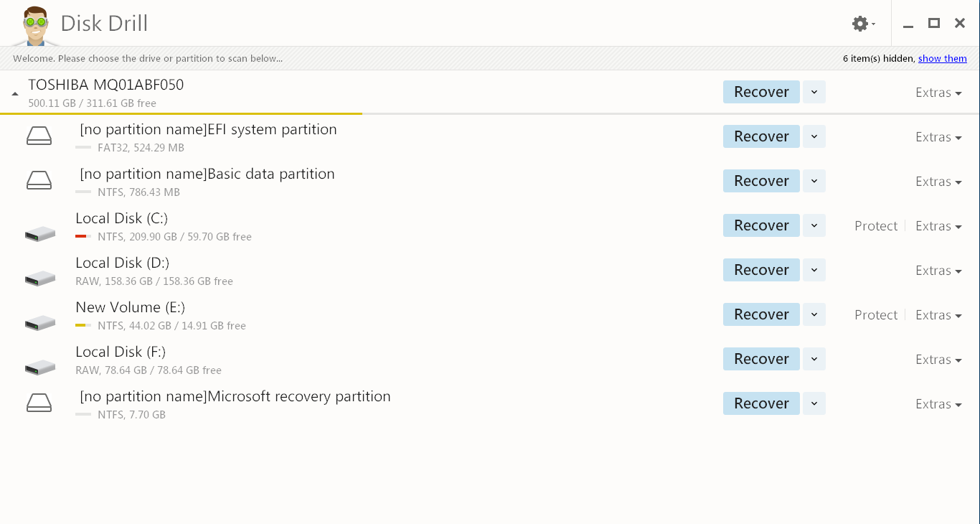Select the 'New Volume (E:)' label
The height and width of the screenshot is (524, 980).
pyautogui.click(x=131, y=308)
